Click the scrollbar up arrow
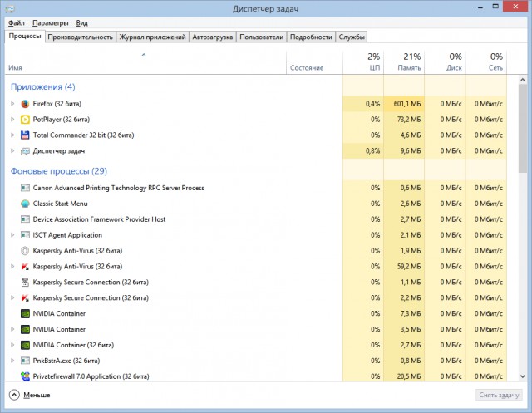The width and height of the screenshot is (532, 413). [x=523, y=80]
